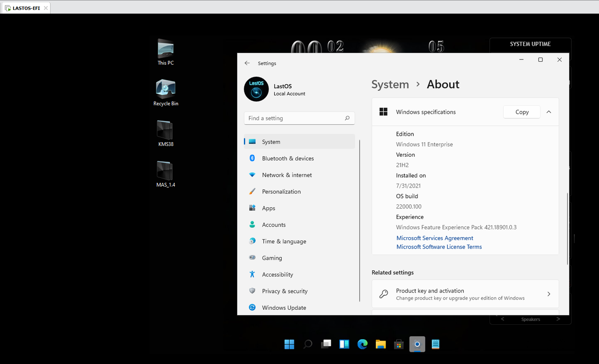Launch Microsoft Edge from the taskbar
The image size is (599, 364).
[x=363, y=344]
